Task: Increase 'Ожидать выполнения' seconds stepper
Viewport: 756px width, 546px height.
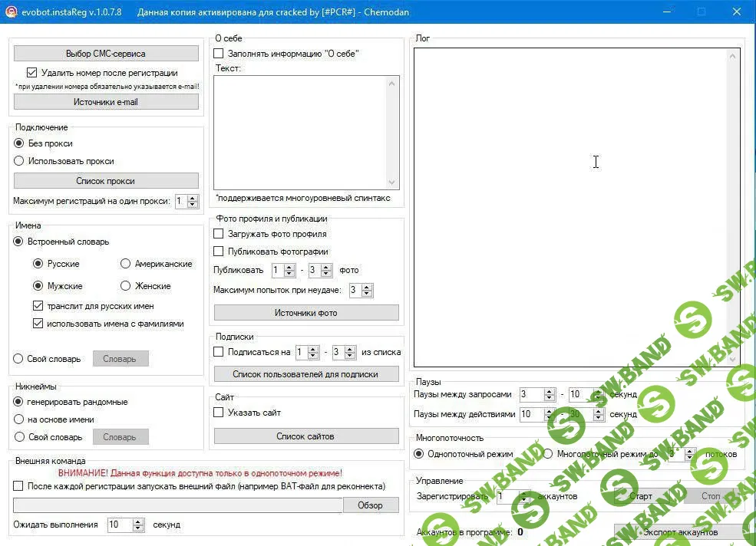Action: 138,521
